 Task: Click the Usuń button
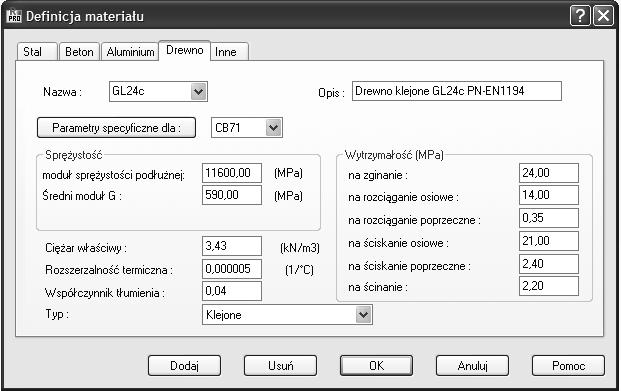click(x=280, y=365)
